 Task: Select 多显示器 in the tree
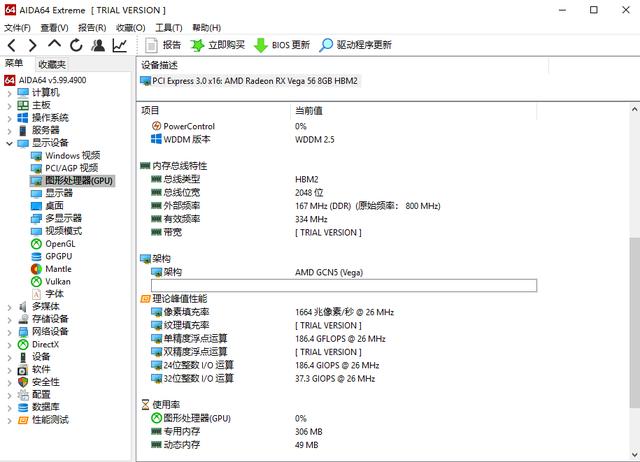[x=56, y=218]
